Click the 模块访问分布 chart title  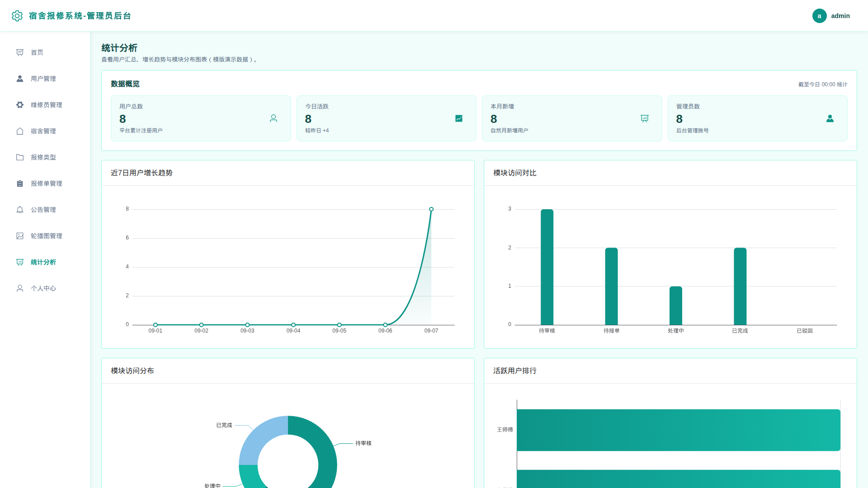pyautogui.click(x=132, y=371)
